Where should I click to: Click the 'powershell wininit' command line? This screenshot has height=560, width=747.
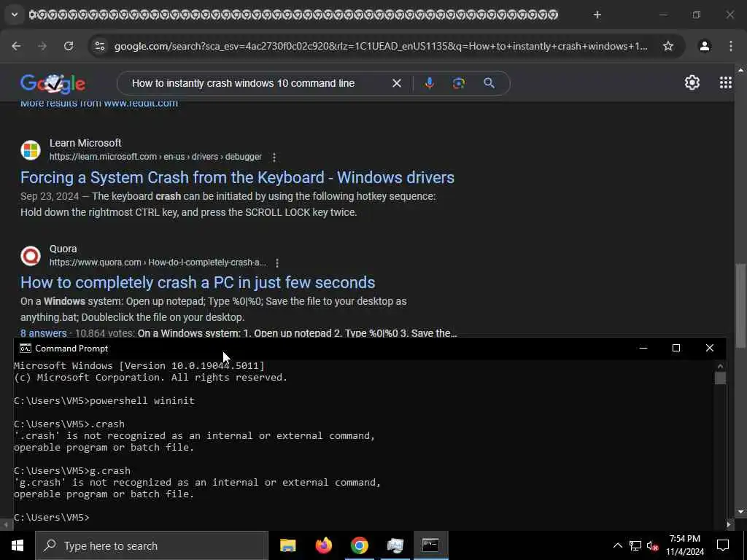(104, 401)
